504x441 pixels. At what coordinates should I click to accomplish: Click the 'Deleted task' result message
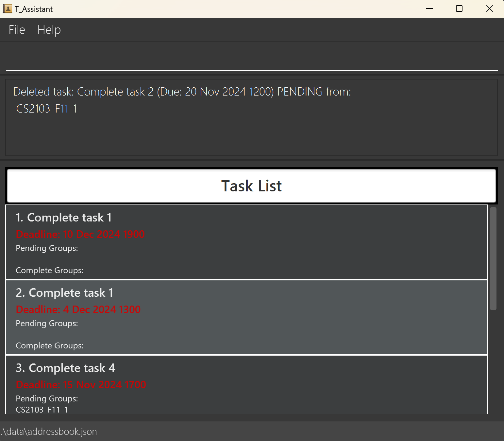(x=182, y=92)
